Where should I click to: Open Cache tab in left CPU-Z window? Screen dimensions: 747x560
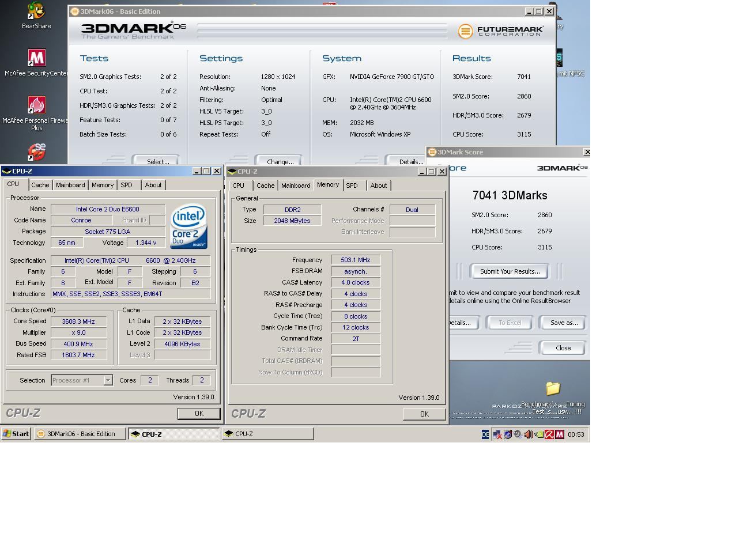40,185
